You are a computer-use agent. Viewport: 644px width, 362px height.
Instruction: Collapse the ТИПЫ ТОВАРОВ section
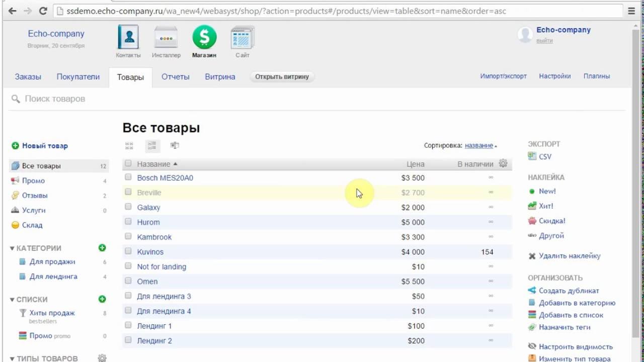[12, 359]
